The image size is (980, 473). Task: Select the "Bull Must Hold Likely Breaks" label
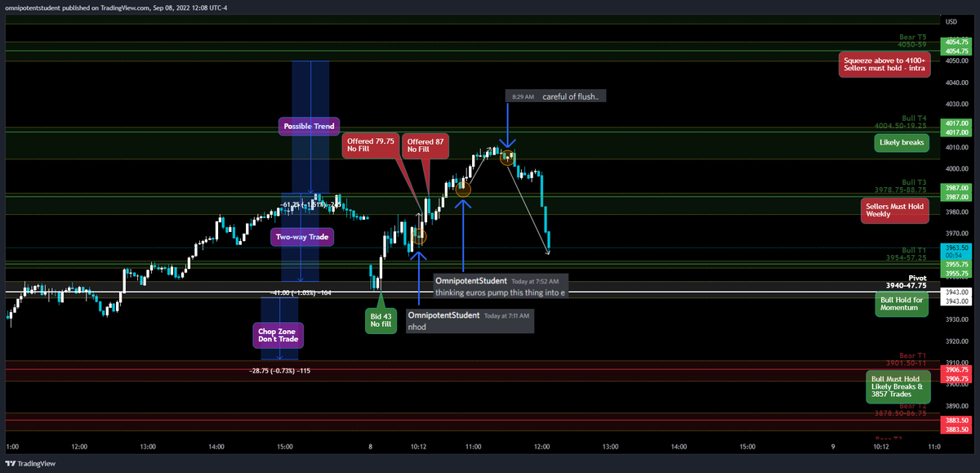898,388
